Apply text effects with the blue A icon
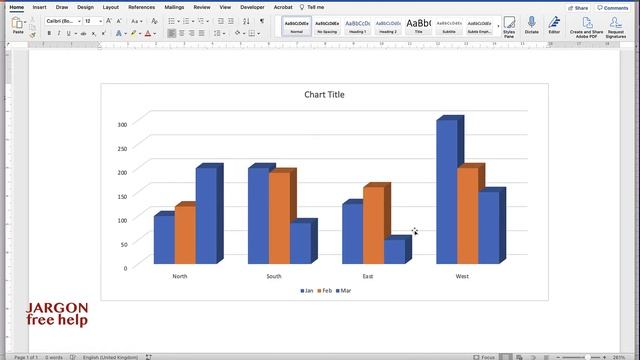The image size is (640, 360). click(118, 33)
